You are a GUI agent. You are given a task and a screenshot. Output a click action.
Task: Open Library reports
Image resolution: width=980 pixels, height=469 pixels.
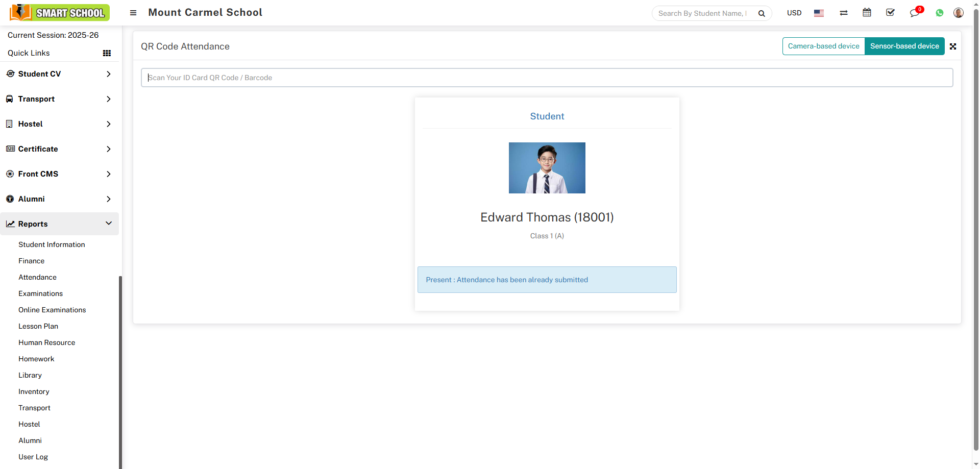30,375
